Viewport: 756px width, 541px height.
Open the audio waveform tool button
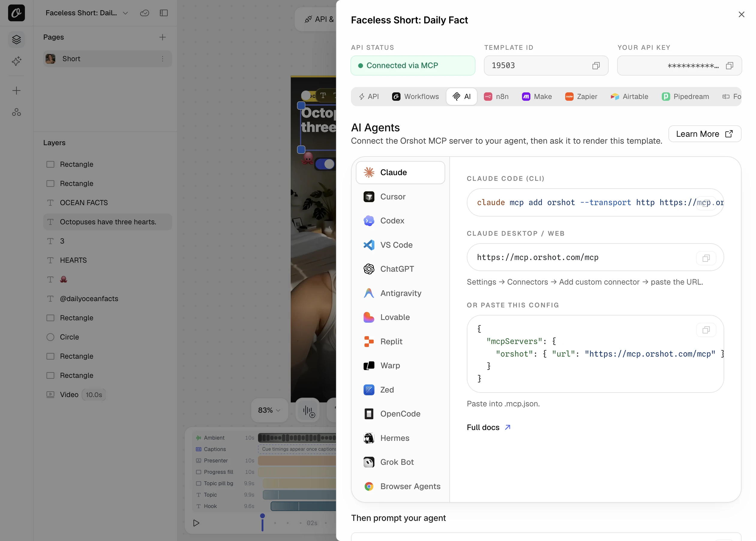[308, 410]
